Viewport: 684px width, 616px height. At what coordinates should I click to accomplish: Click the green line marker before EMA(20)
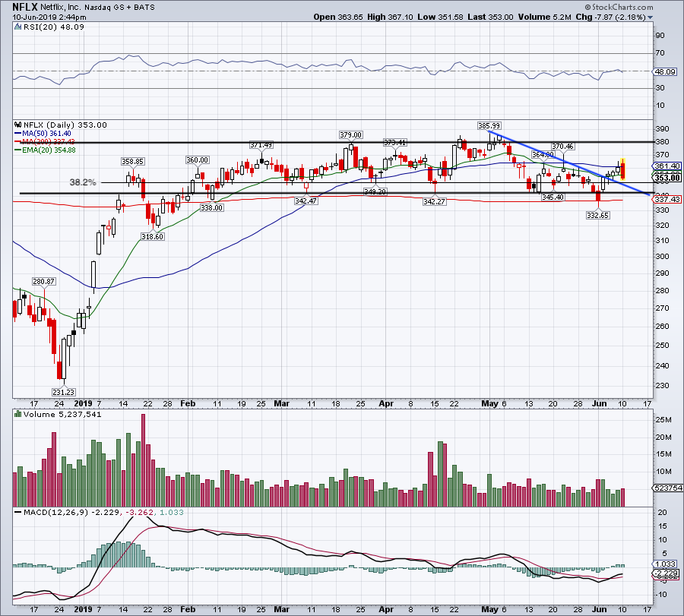[18, 150]
